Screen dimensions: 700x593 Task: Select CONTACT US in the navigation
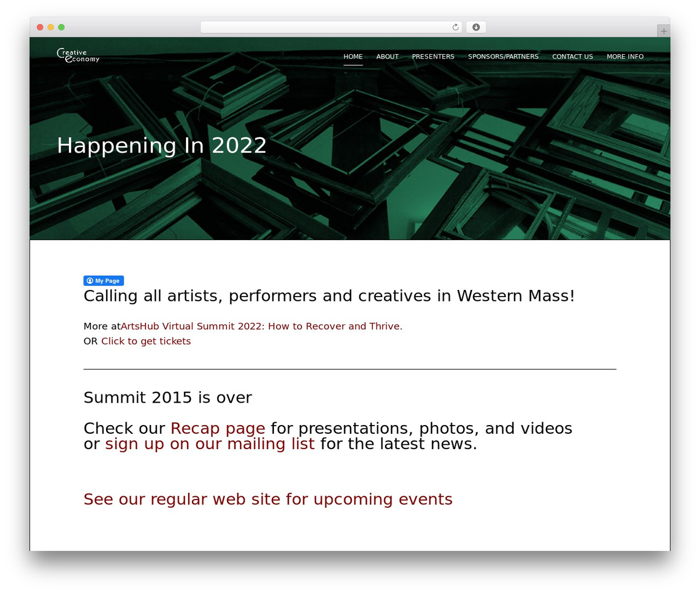tap(573, 57)
